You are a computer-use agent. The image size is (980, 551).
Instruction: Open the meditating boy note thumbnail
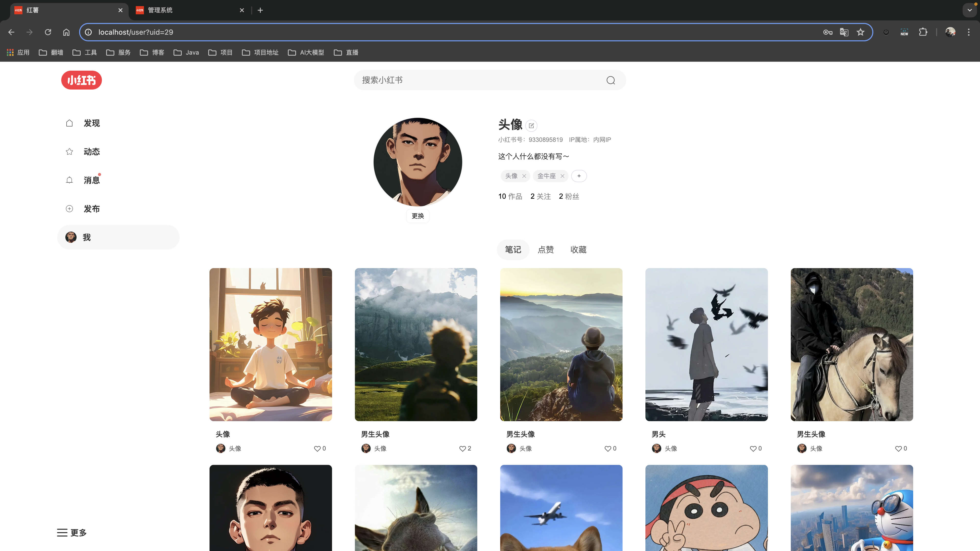pyautogui.click(x=271, y=345)
